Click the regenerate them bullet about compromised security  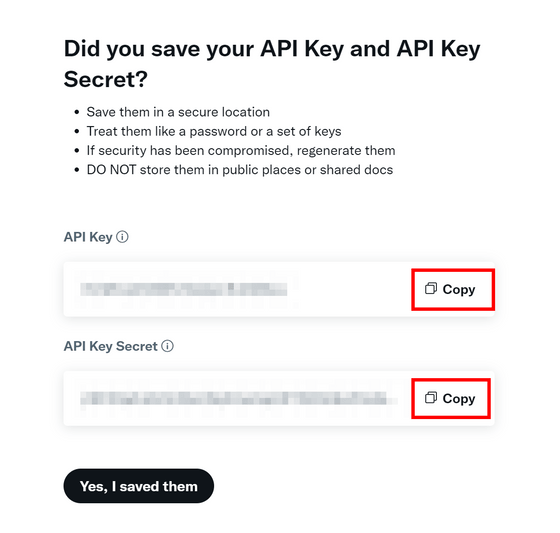point(241,151)
